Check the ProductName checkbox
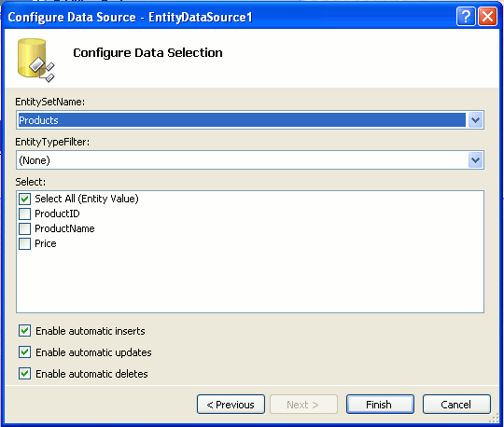 pos(25,228)
